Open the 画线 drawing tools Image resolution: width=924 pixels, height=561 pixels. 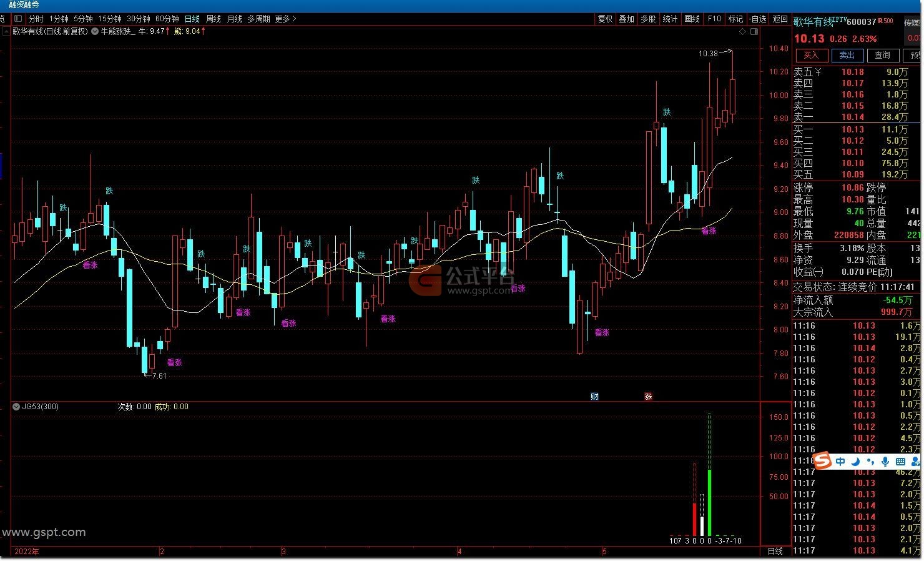(692, 19)
